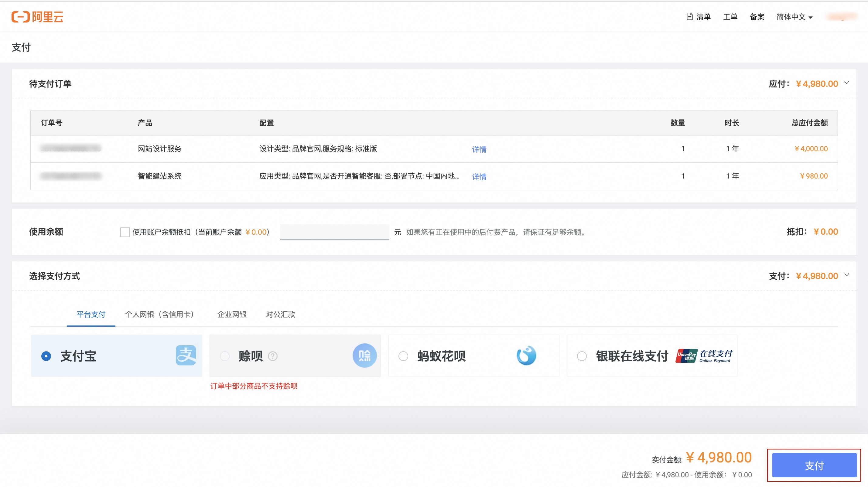Image resolution: width=868 pixels, height=487 pixels.
Task: Click the blue 支付 button
Action: tap(814, 465)
